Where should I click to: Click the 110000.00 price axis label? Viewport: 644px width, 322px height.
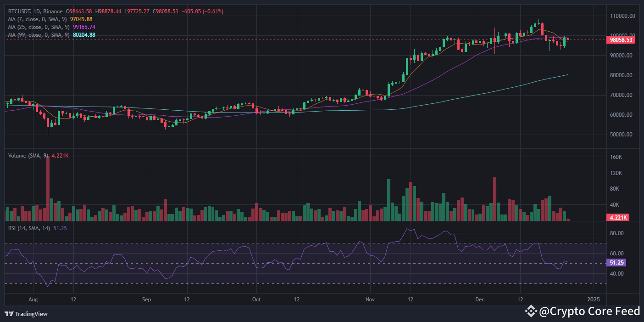(622, 16)
